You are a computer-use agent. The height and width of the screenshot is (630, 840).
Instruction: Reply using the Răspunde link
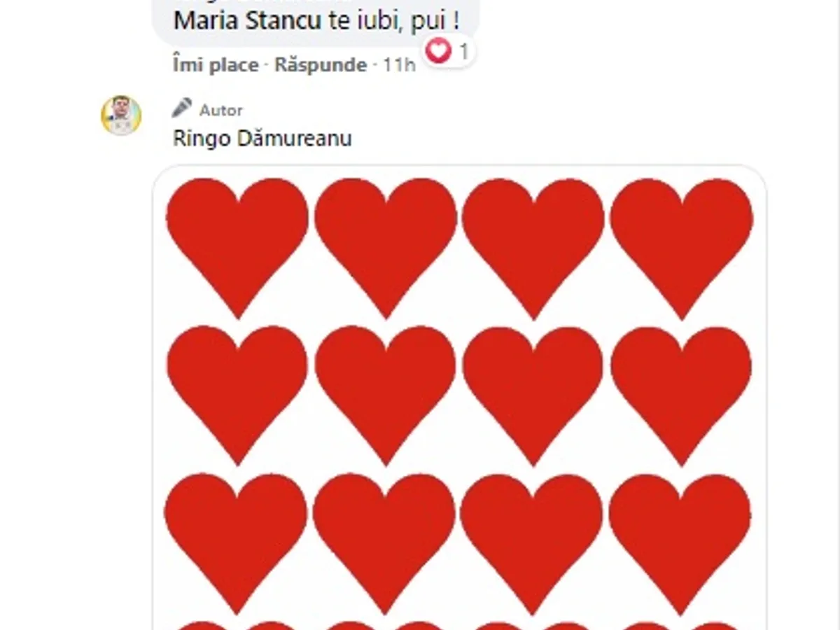[x=321, y=65]
